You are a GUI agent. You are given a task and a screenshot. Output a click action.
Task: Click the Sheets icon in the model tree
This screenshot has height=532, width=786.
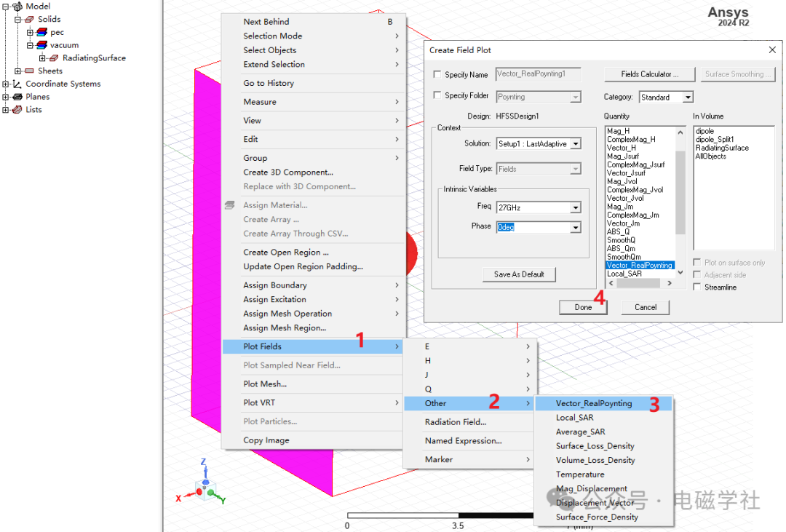click(x=29, y=71)
